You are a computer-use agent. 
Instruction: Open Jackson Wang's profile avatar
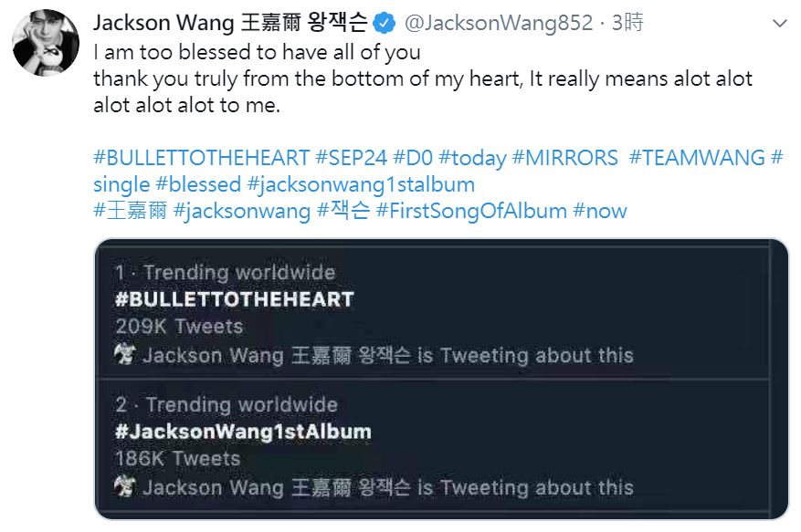46,42
